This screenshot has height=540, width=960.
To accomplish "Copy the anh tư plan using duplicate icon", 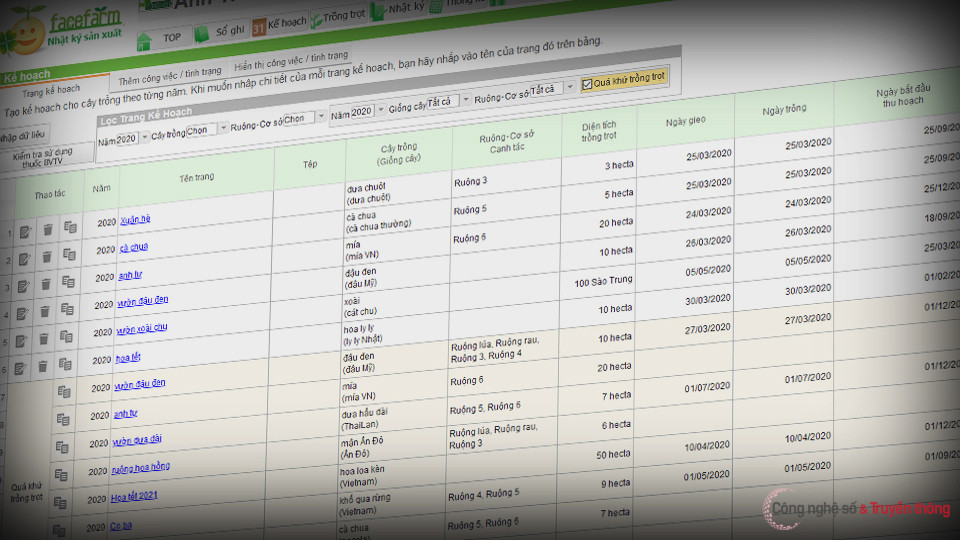I will tap(69, 283).
